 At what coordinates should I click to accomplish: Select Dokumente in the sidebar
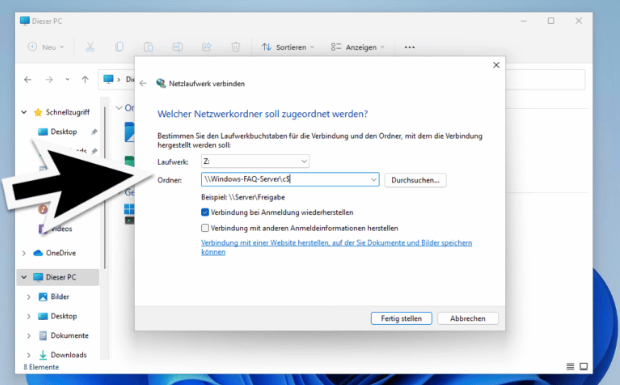[x=69, y=335]
